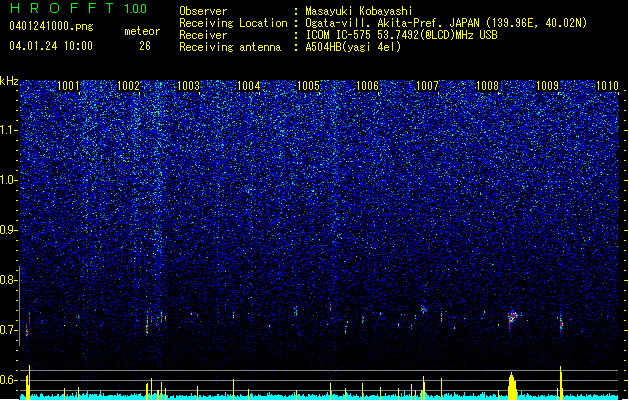
Task: Click the observer name Masayuki Kobayashi
Action: (x=359, y=11)
